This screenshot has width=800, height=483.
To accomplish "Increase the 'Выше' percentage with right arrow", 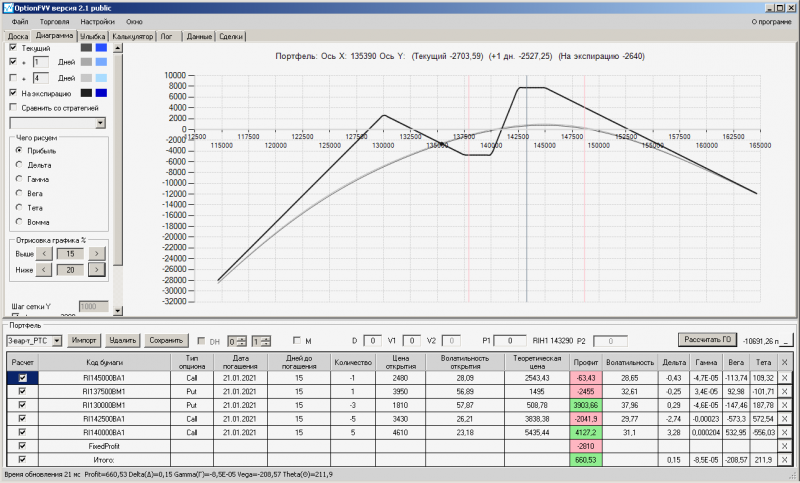I will 96,253.
